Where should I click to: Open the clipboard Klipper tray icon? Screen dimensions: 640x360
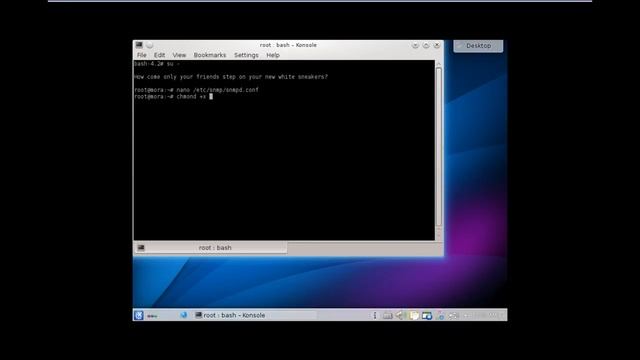coord(414,316)
